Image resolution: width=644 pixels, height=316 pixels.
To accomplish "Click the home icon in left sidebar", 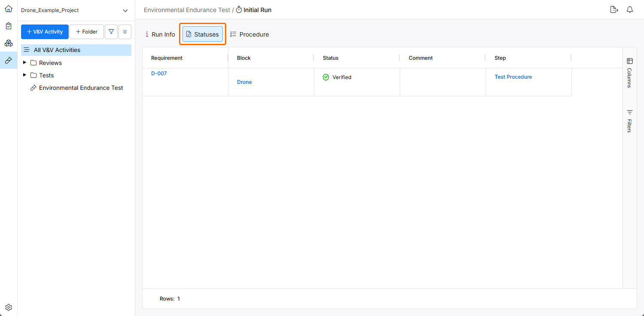I will pos(9,9).
